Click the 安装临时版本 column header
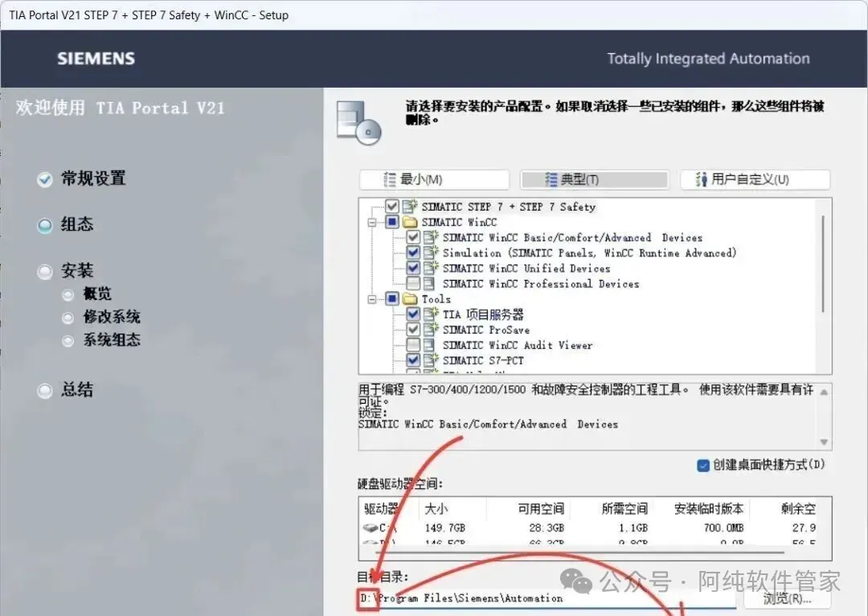 tap(709, 509)
